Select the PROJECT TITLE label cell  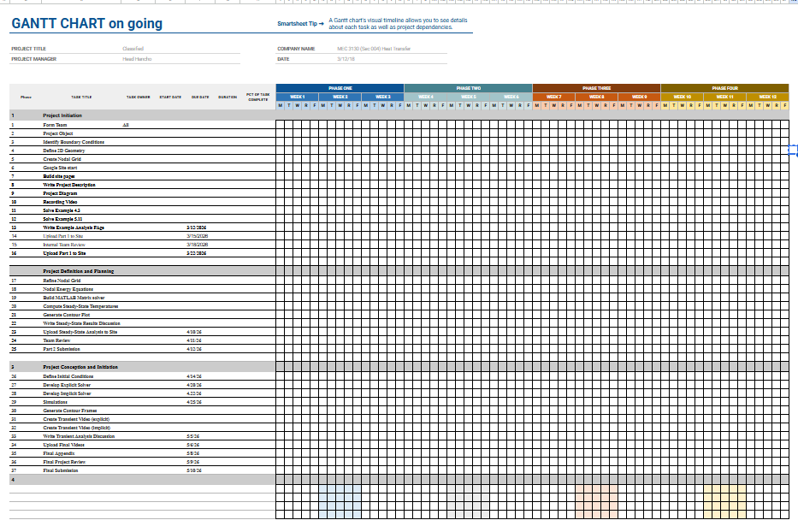(x=28, y=49)
